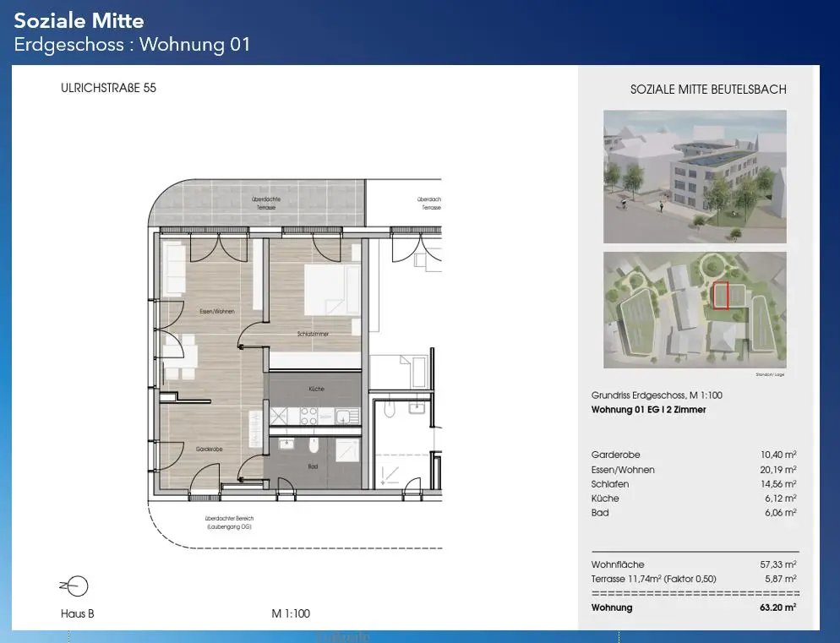Click the Ulrichstraße 55 address label

[x=108, y=88]
